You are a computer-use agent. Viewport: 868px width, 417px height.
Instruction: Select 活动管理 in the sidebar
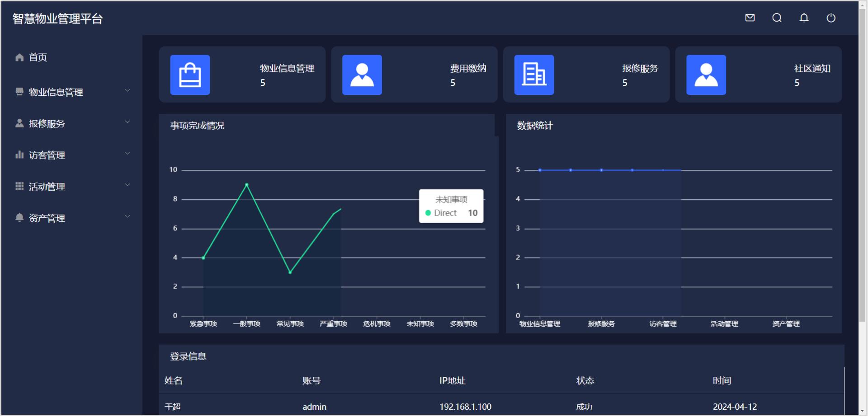[47, 186]
